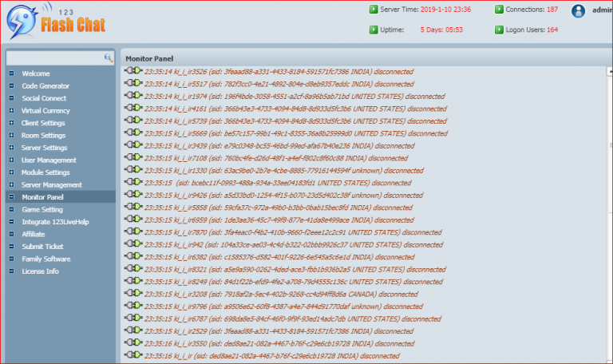Click disconnect plug icon for ki_i_ir5858
This screenshot has width=613, height=364.
133,207
